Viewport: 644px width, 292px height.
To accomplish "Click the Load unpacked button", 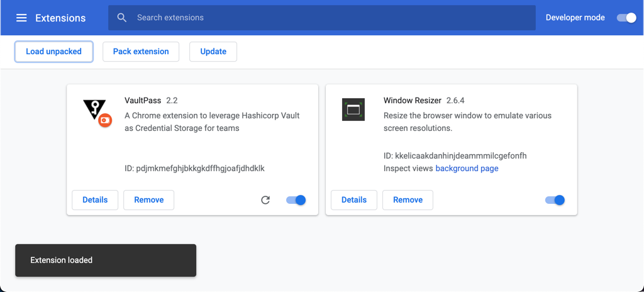I will point(54,52).
